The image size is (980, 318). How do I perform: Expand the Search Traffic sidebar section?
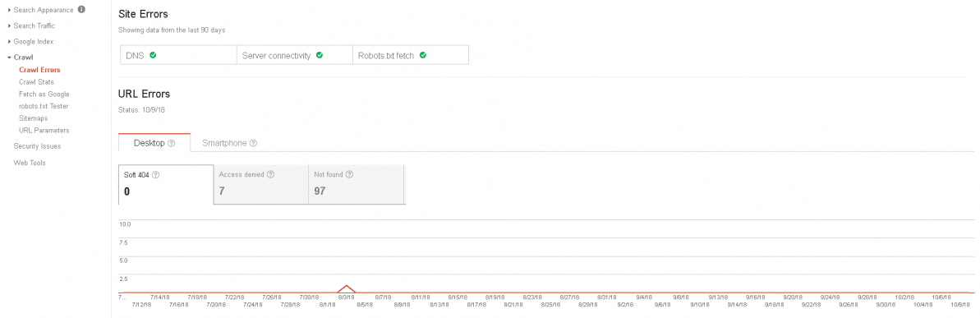31,25
